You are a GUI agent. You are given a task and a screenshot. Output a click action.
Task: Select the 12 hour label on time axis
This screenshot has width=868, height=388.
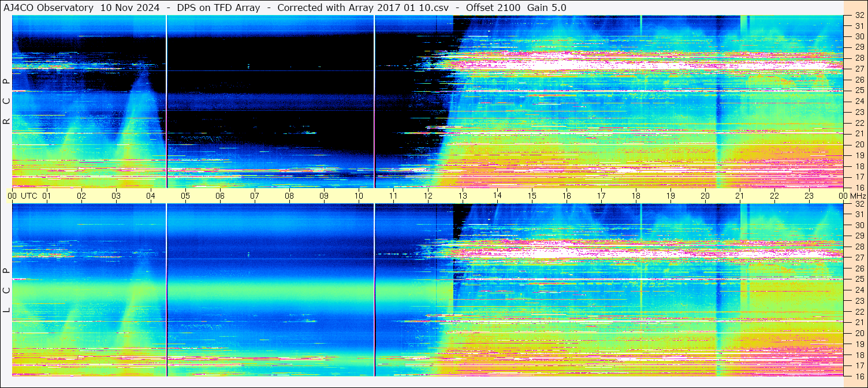pyautogui.click(x=428, y=196)
